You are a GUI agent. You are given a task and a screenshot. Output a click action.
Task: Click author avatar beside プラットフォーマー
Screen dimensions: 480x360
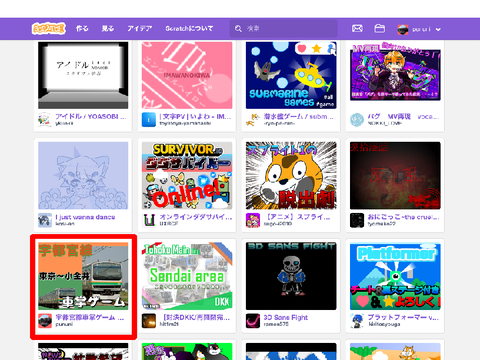pyautogui.click(x=357, y=321)
